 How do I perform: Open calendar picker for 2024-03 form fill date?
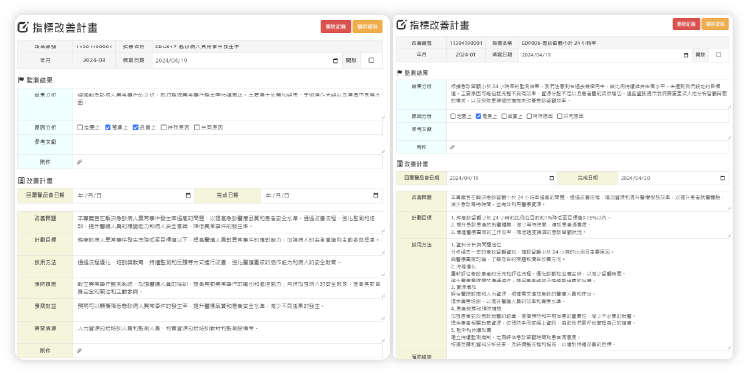click(x=335, y=61)
